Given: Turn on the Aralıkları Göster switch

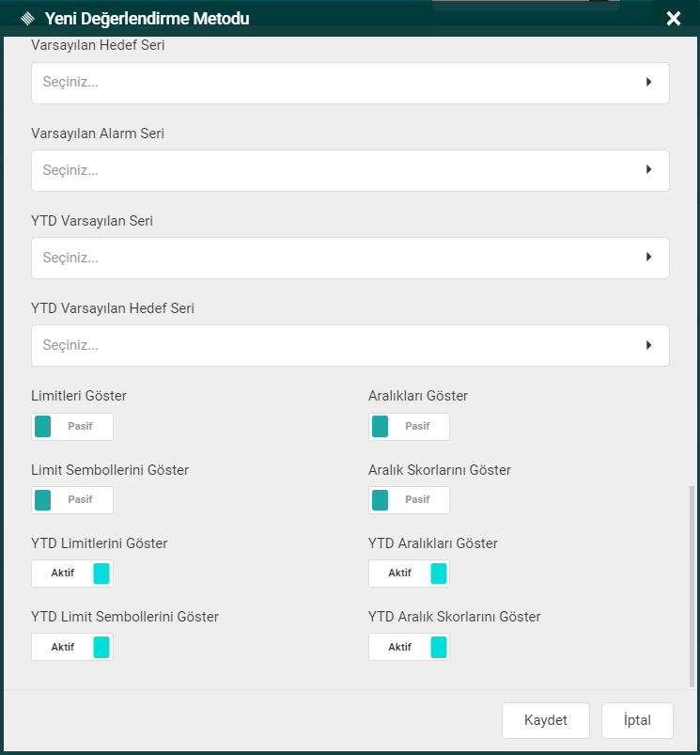Looking at the screenshot, I should pos(409,427).
